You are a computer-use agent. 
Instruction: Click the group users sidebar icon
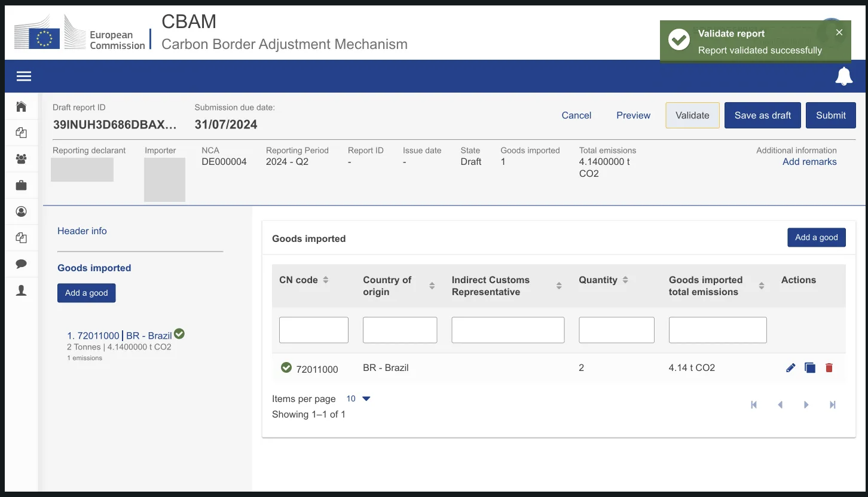pyautogui.click(x=22, y=159)
